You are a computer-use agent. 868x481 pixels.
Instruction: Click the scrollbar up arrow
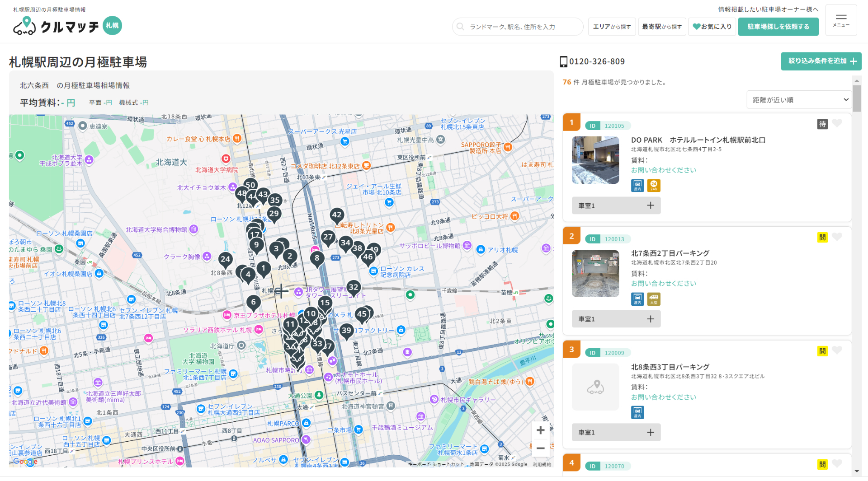[857, 80]
